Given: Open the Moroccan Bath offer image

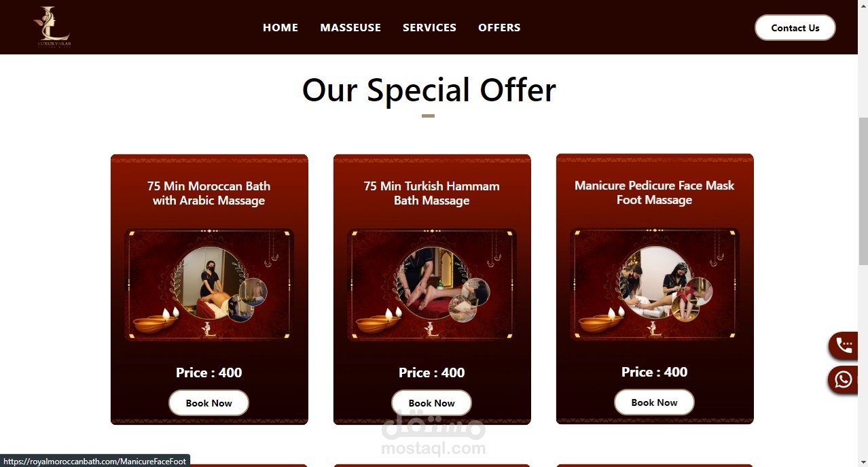Looking at the screenshot, I should click(209, 285).
